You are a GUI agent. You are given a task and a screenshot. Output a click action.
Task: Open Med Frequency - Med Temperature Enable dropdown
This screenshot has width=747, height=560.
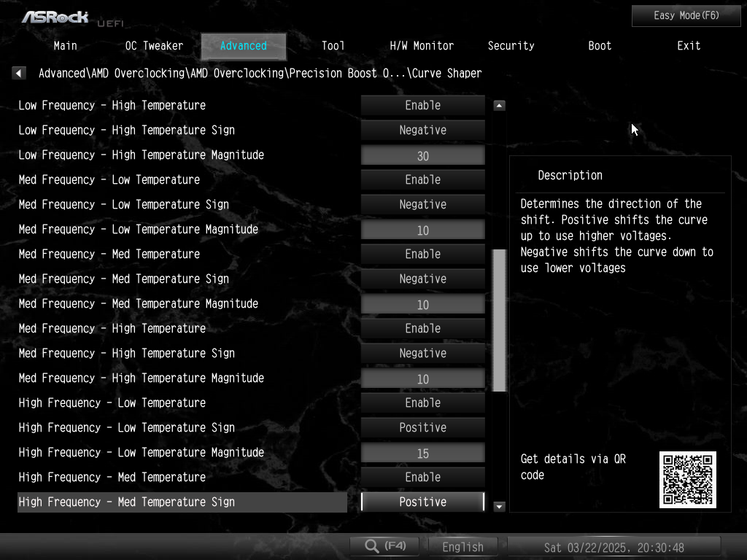click(422, 254)
